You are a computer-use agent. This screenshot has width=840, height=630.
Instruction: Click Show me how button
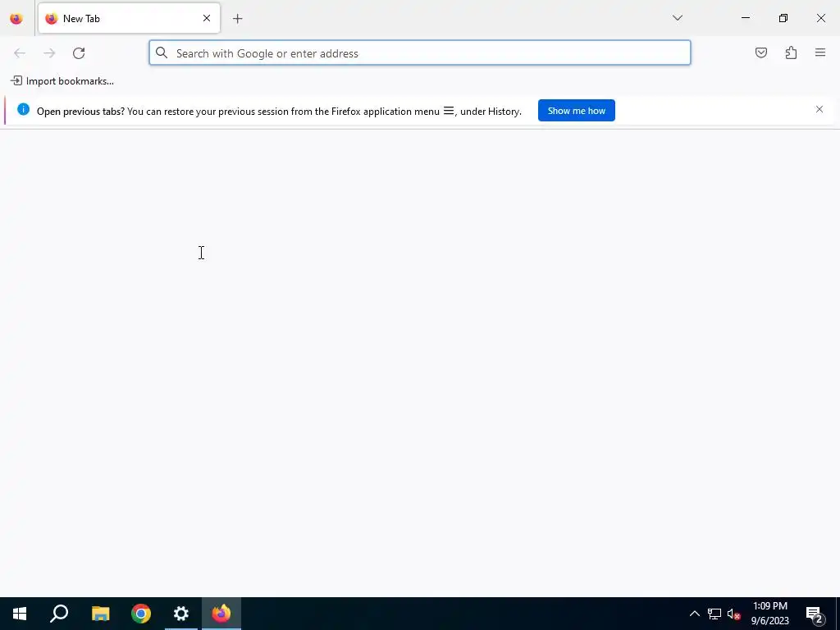click(577, 111)
